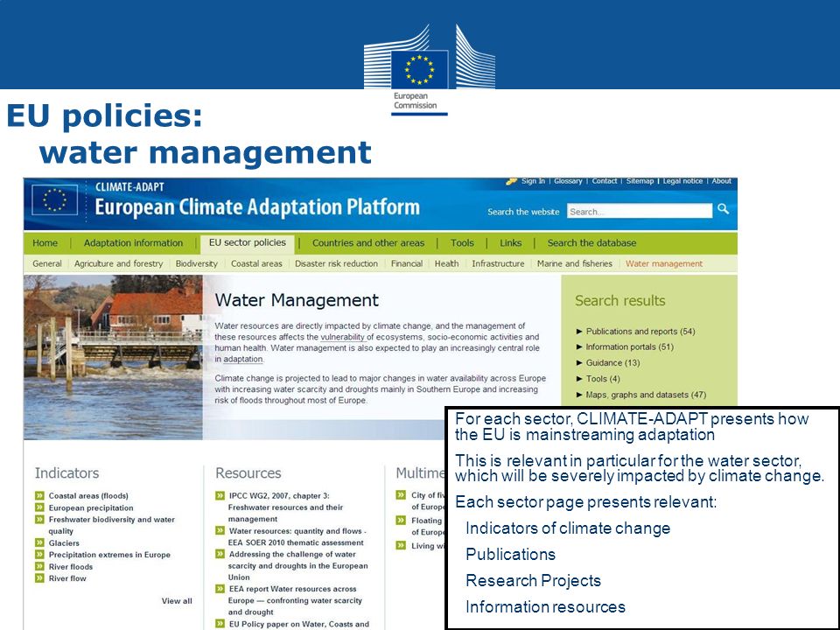Expand Maps, graphs and datasets (47)
Viewport: 840px width, 630px height.
coord(641,395)
